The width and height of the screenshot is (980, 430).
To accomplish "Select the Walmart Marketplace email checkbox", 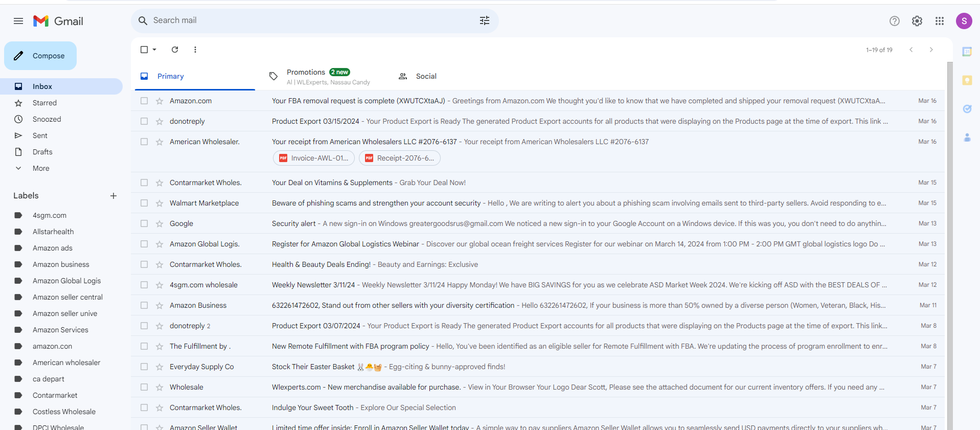I will tap(144, 203).
